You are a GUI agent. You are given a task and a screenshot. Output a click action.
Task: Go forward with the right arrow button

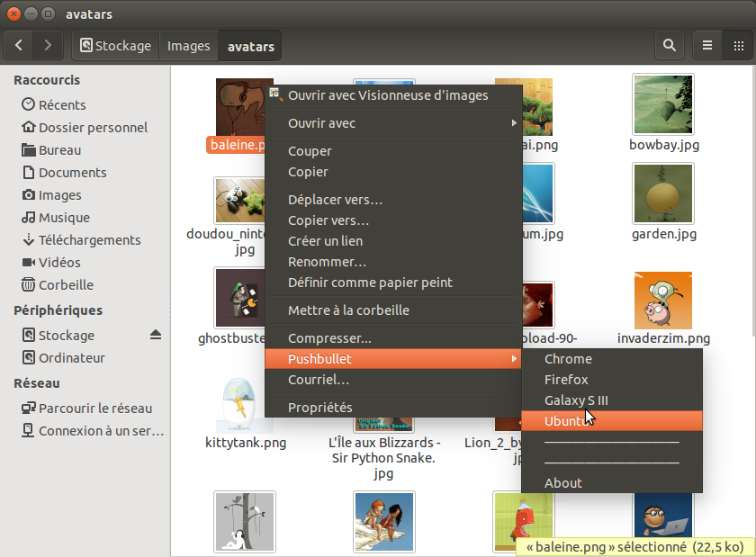[48, 45]
